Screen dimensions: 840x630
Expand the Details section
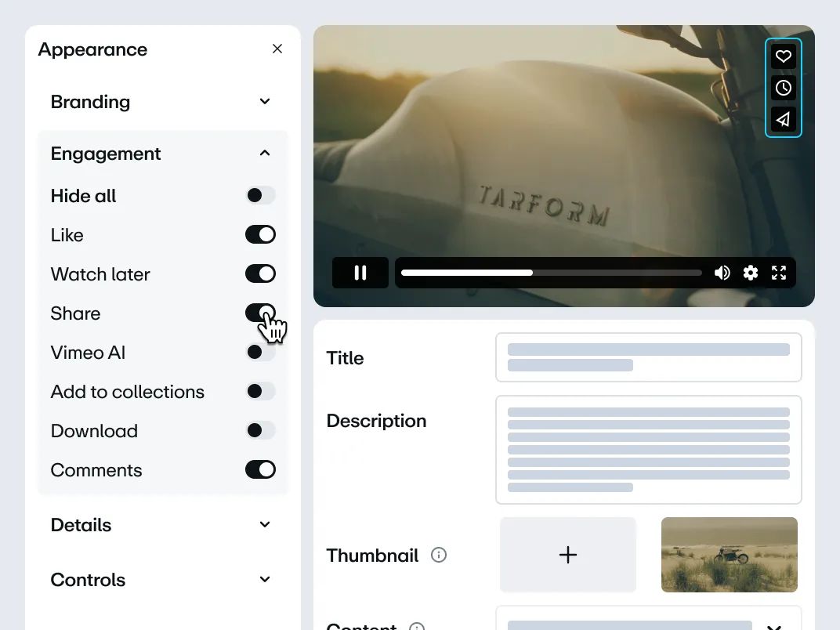click(x=265, y=525)
